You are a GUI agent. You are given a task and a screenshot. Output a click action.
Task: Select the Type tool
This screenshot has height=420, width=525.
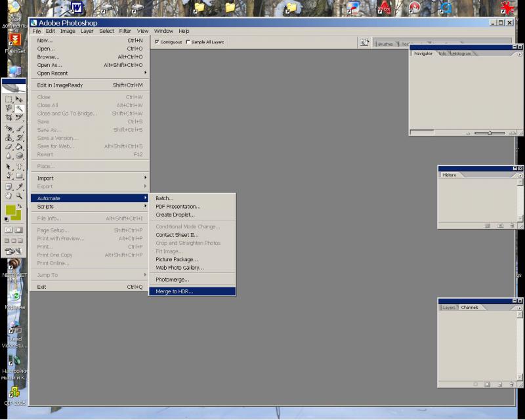click(x=20, y=167)
